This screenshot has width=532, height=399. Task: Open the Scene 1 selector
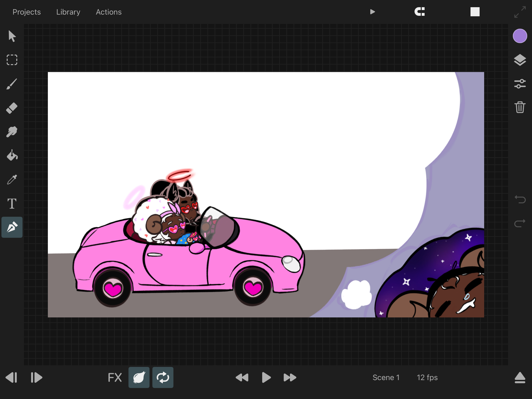(386, 377)
